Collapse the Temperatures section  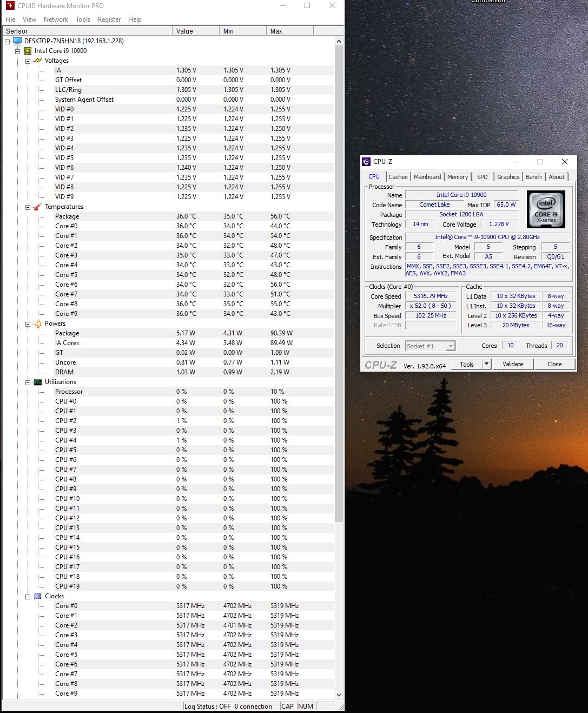pos(28,207)
